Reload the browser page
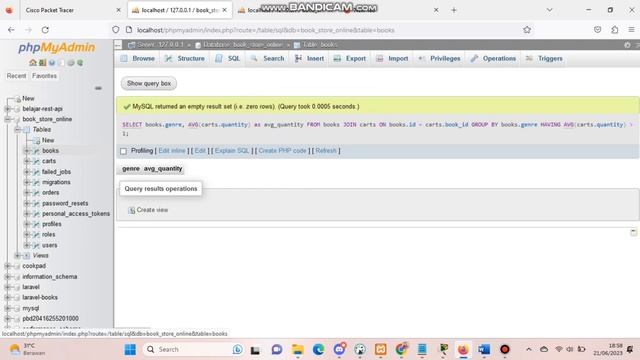 [45, 30]
